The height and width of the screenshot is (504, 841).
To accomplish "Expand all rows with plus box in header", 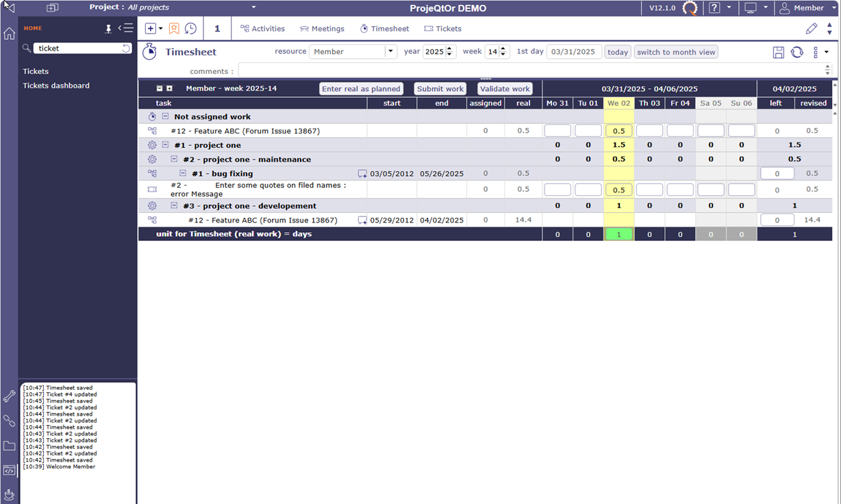I will pyautogui.click(x=170, y=88).
